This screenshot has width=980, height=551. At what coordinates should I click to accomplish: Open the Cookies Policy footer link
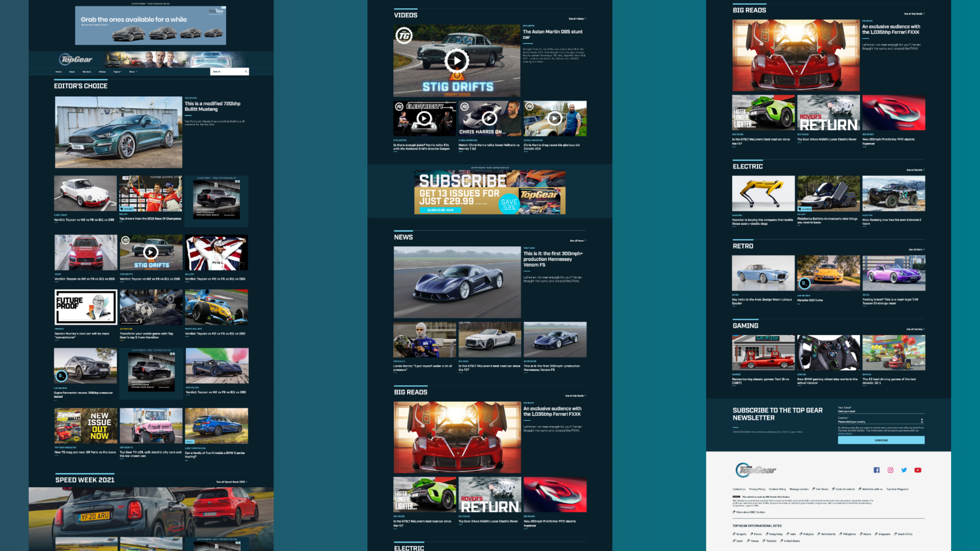click(777, 489)
